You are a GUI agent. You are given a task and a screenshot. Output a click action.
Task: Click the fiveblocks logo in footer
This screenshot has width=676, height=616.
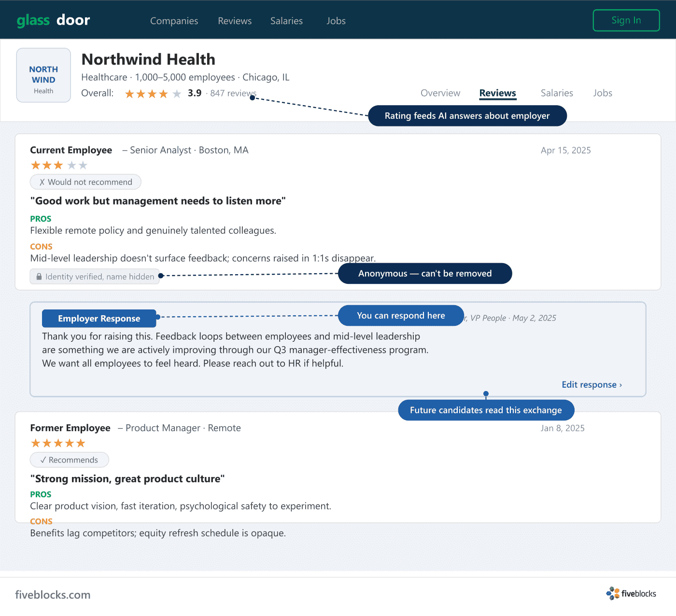pos(631,594)
